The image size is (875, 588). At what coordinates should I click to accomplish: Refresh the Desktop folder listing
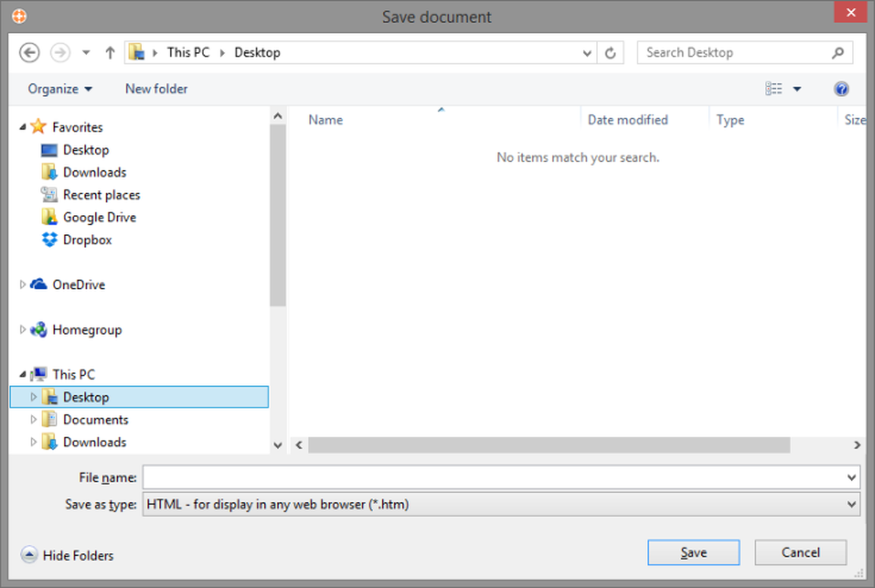pos(610,53)
